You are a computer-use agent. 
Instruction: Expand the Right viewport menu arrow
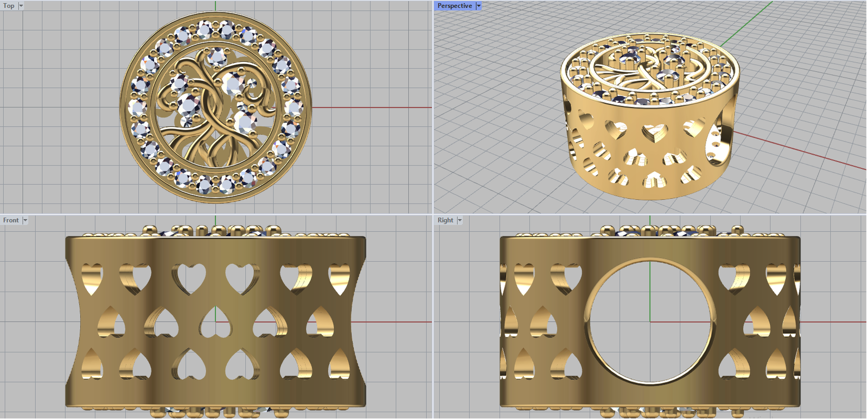(459, 220)
